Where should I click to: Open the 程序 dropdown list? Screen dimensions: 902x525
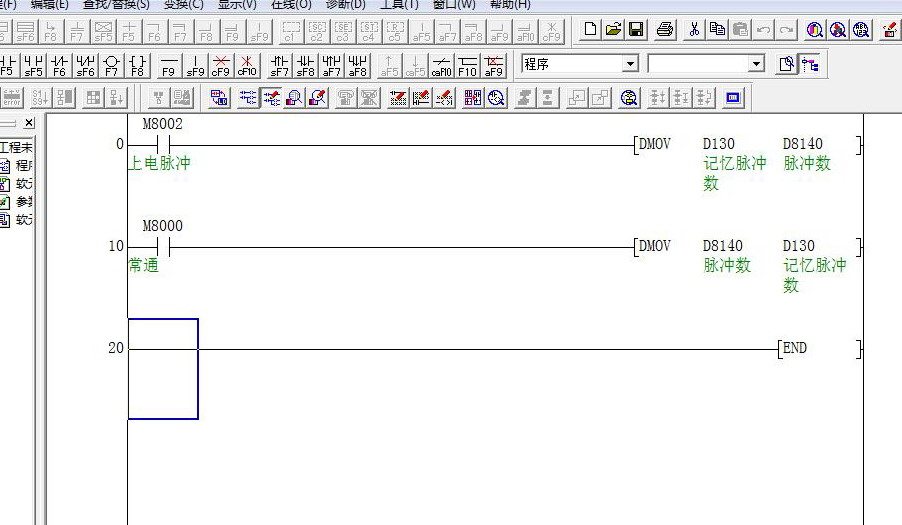click(x=629, y=65)
